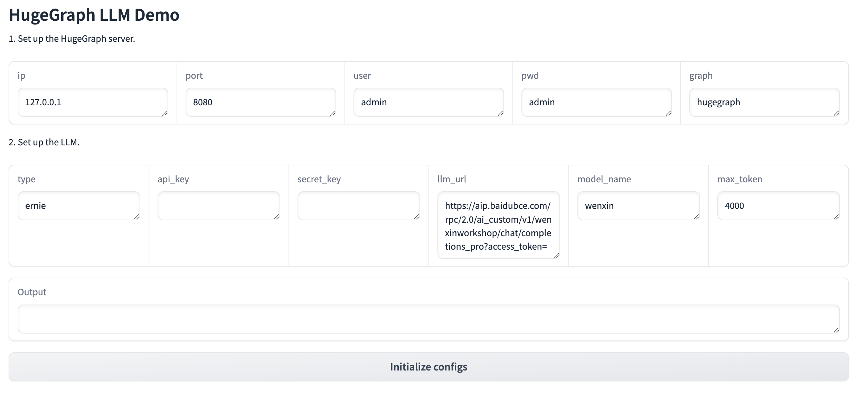This screenshot has height=395, width=868.
Task: Click the empty secret_key textbox
Action: pyautogui.click(x=359, y=206)
